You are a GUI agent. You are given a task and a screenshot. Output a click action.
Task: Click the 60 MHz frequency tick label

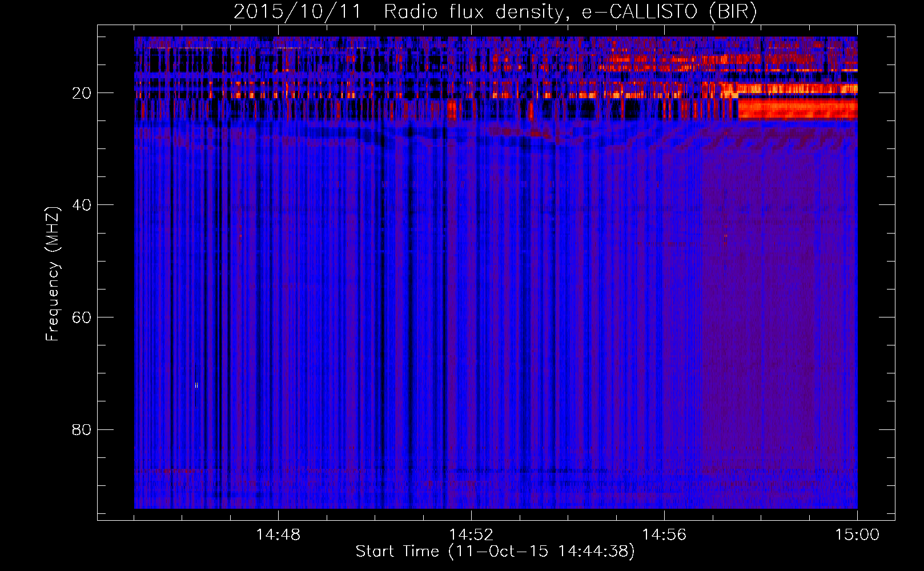pos(82,317)
